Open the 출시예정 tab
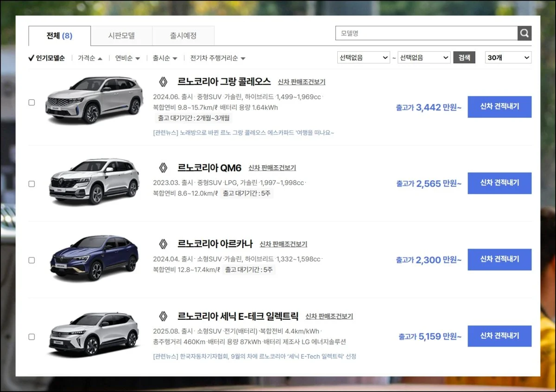Screen dimensions: 556x392 pos(183,36)
